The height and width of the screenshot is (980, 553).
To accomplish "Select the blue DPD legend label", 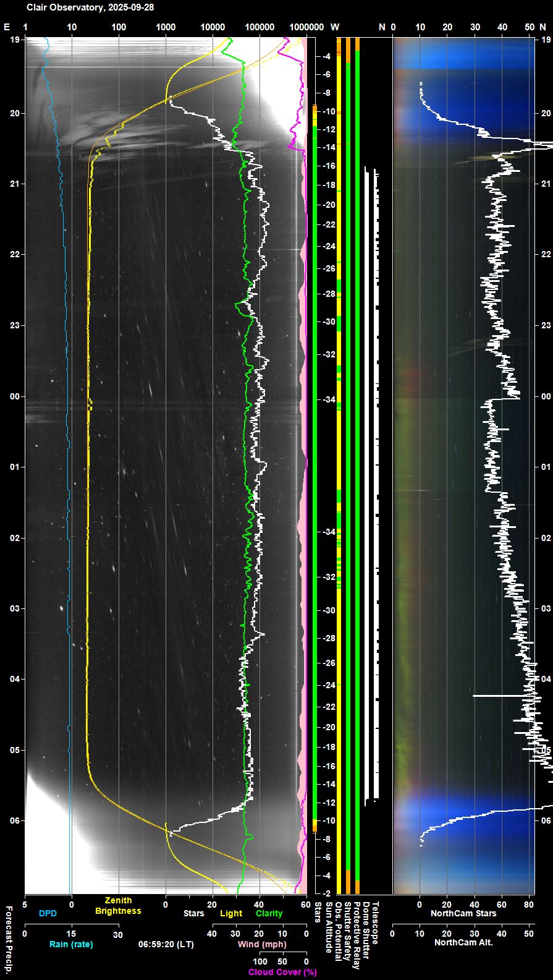I will [48, 913].
